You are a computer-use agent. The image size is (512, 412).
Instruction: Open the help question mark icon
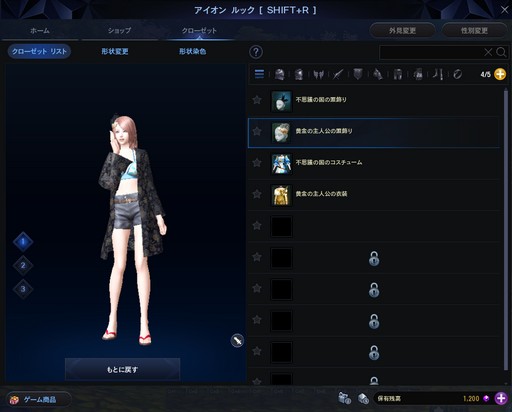[256, 52]
